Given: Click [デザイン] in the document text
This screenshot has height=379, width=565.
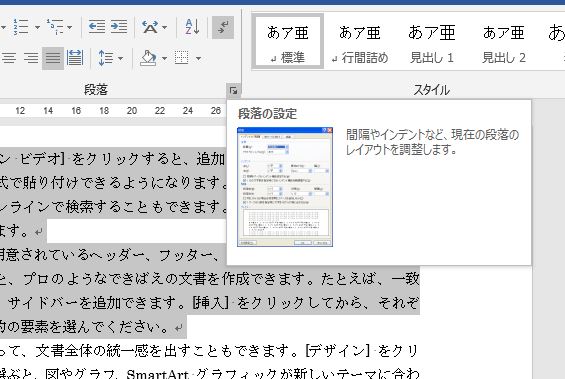Looking at the screenshot, I should (338, 351).
